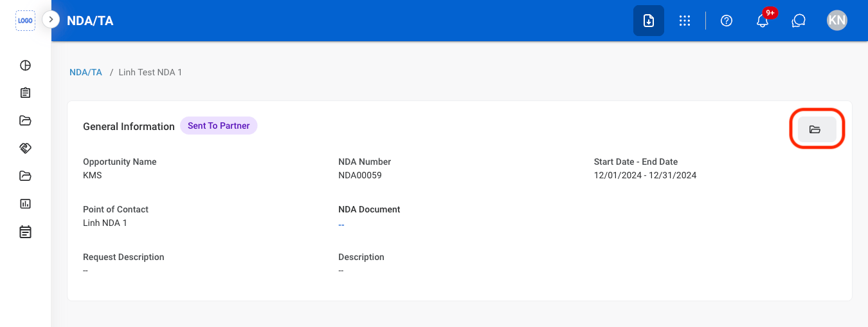Go to NDA/TA via the breadcrumb link
The height and width of the screenshot is (327, 868).
point(86,72)
